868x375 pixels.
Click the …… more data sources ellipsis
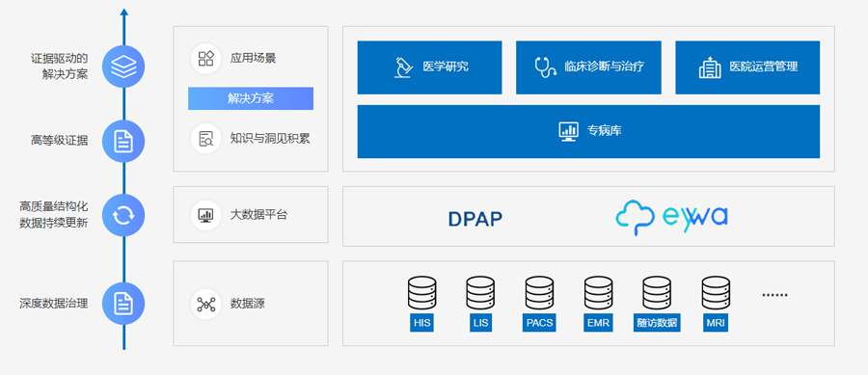pos(774,295)
